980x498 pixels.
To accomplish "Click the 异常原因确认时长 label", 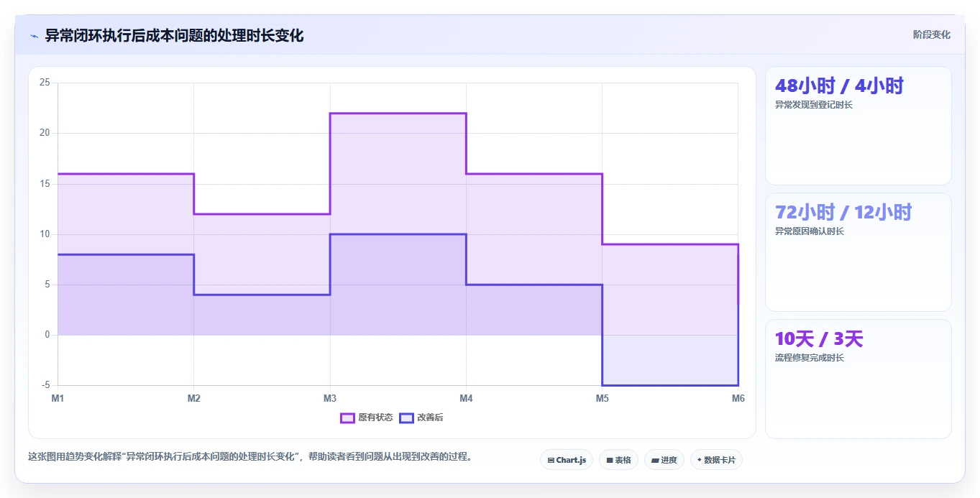I will coord(810,231).
